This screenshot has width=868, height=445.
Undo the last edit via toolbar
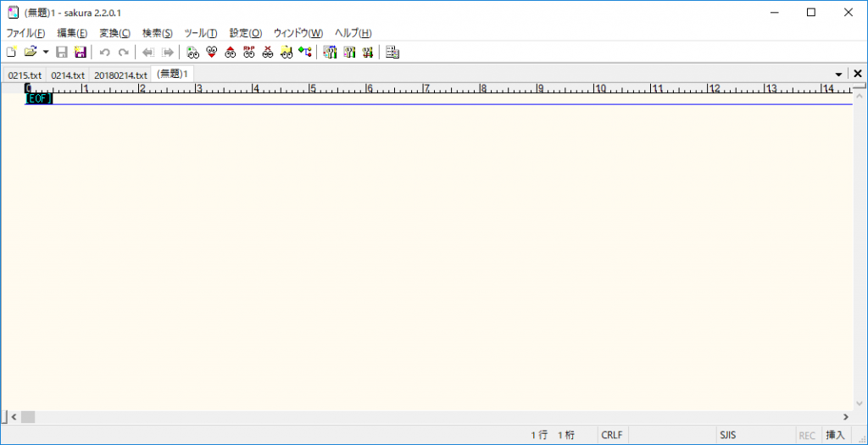click(x=104, y=53)
